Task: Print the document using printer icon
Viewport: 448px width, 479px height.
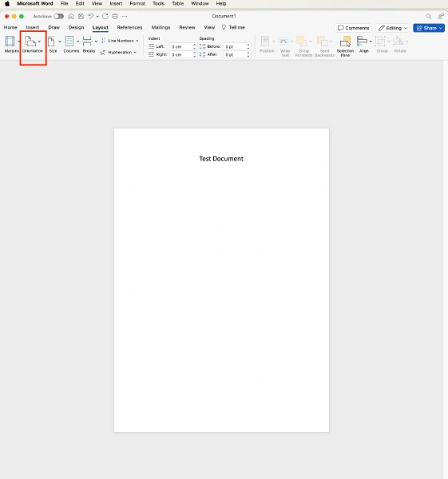Action: 115,16
